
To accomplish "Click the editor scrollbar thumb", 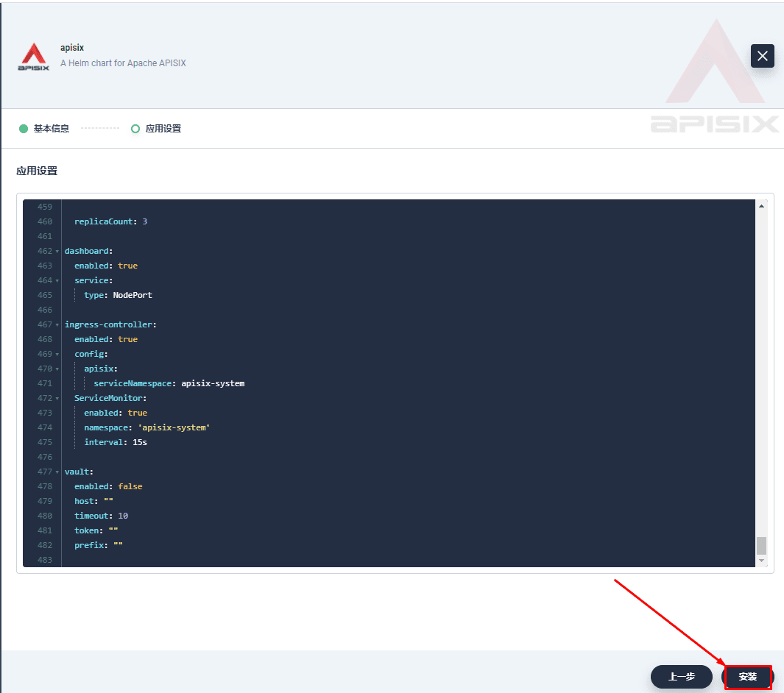I will [x=761, y=546].
